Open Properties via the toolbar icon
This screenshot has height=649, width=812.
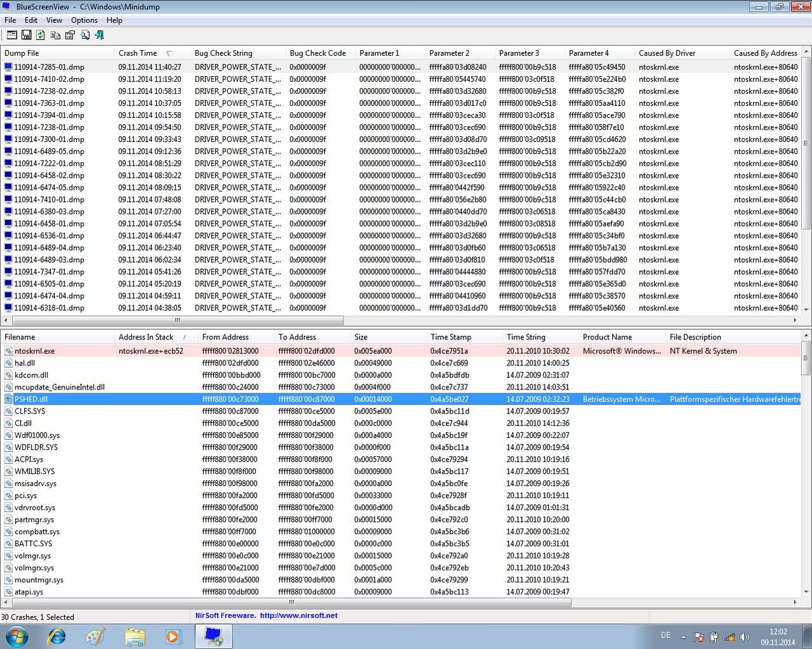(70, 36)
